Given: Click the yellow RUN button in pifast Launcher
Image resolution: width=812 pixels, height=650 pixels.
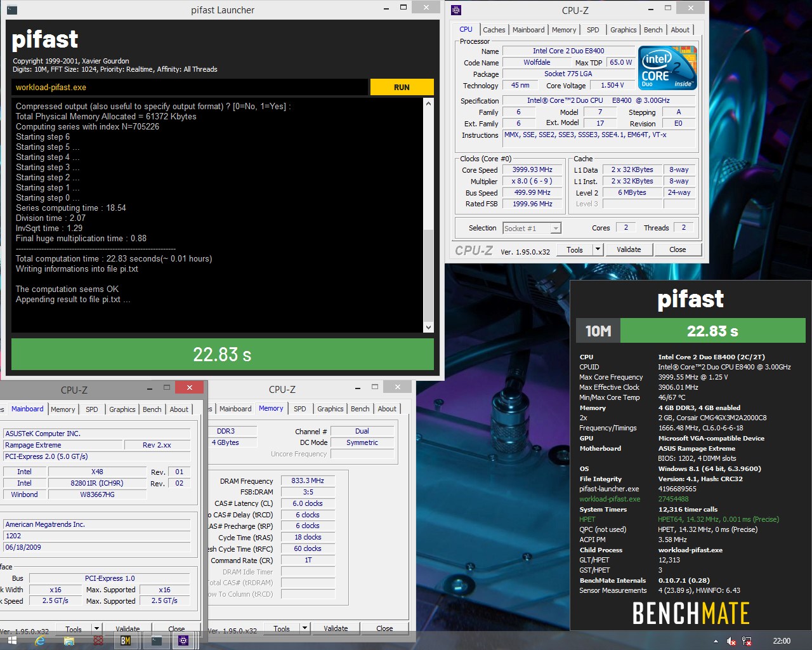Looking at the screenshot, I should coord(402,88).
